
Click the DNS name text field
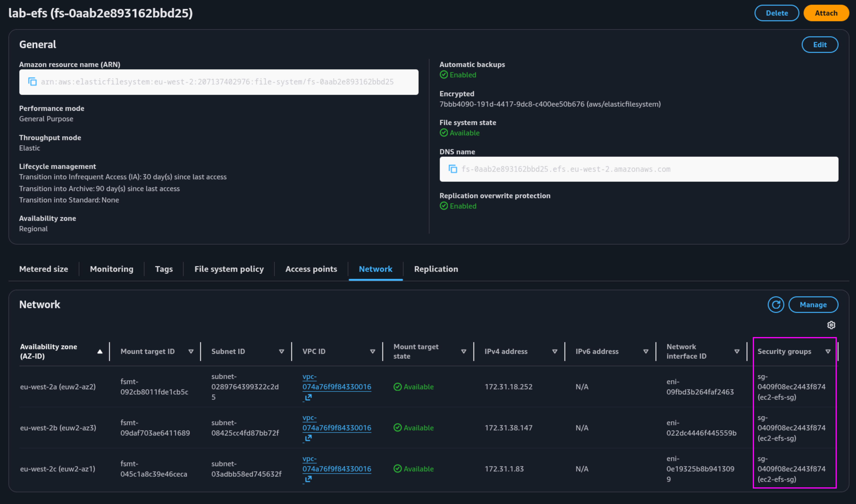click(x=639, y=169)
